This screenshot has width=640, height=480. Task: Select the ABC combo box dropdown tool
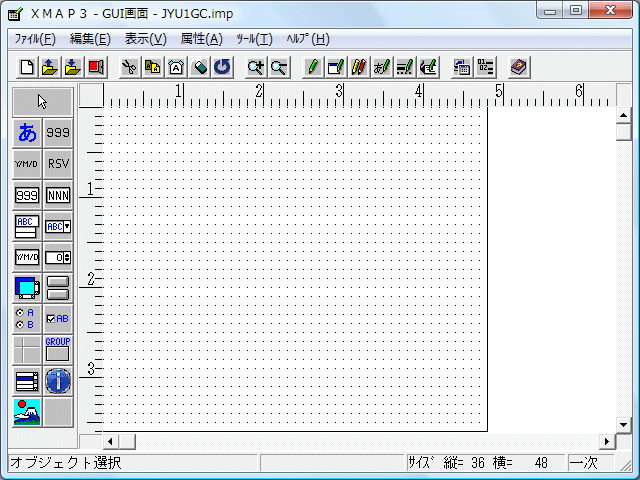click(58, 226)
